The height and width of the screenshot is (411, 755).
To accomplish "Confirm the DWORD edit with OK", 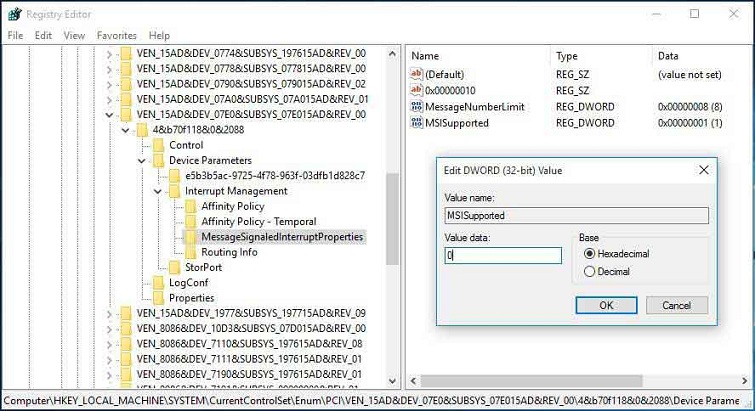I will 606,305.
